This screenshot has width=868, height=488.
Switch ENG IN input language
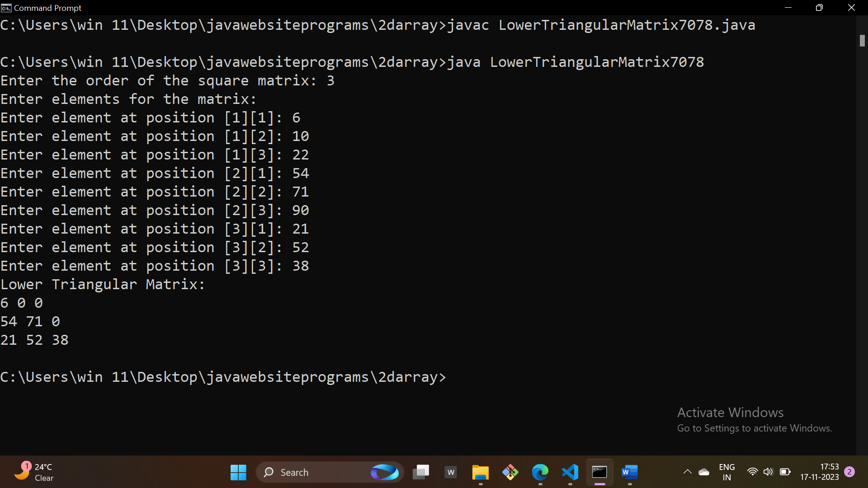point(726,472)
